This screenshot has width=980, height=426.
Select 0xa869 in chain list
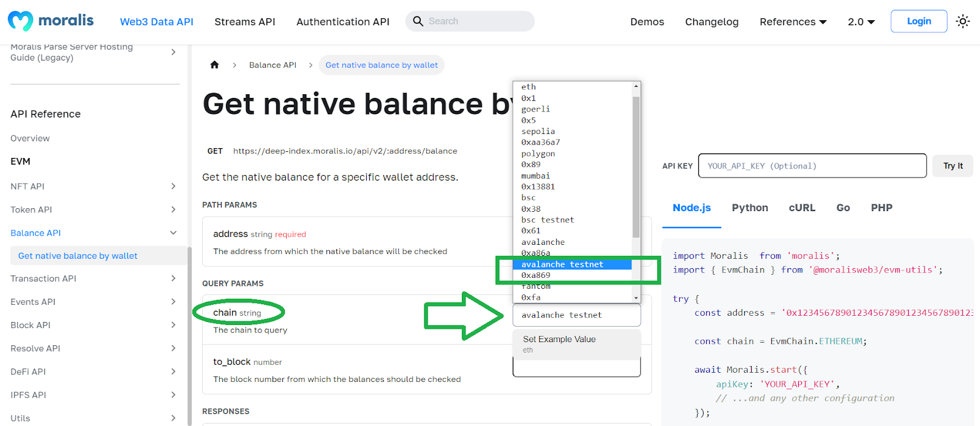pos(536,275)
